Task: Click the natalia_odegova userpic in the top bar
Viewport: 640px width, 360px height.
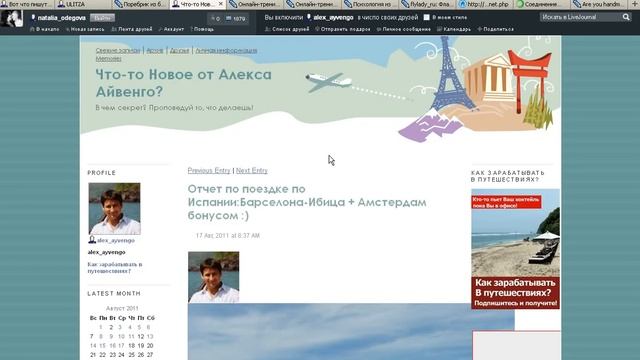Action: click(11, 19)
